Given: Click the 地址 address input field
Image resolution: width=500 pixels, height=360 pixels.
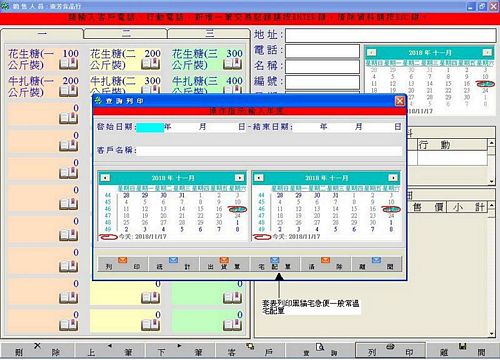Looking at the screenshot, I should coord(391,35).
